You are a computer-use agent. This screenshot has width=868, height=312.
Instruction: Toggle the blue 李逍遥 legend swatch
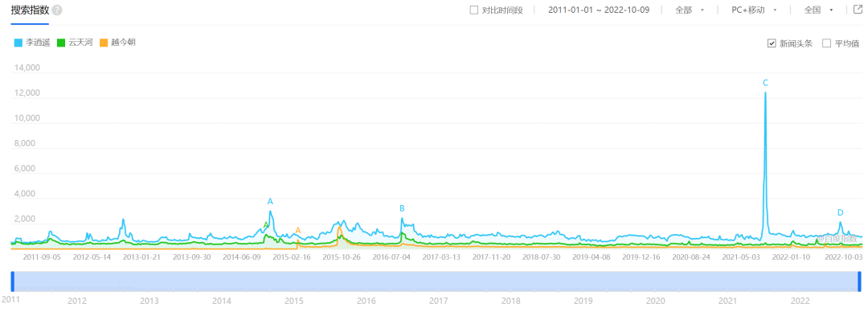pos(18,43)
